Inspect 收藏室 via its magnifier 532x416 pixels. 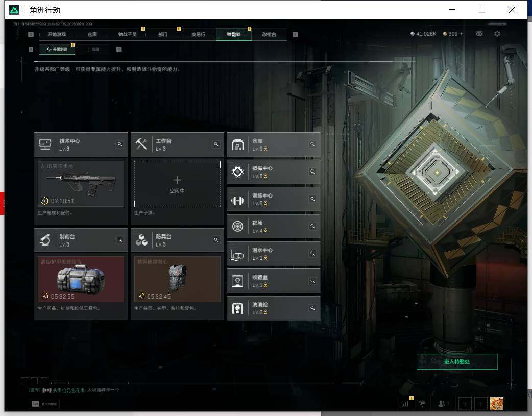click(x=312, y=281)
